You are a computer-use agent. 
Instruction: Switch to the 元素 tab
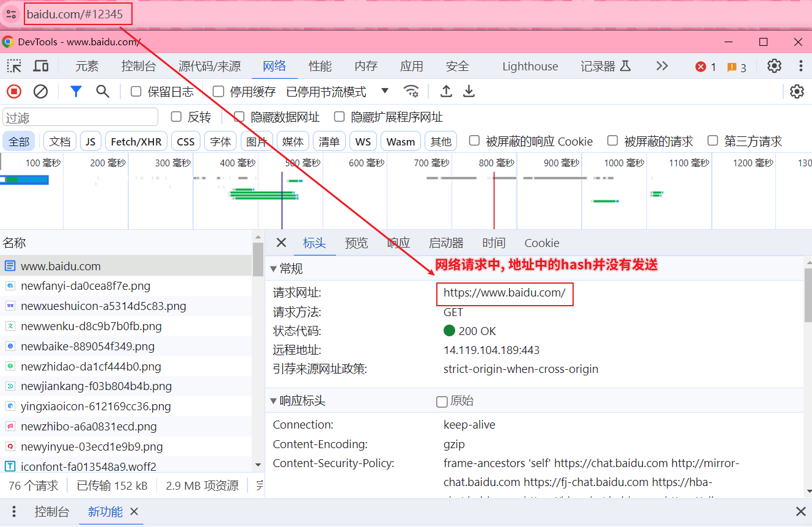(87, 66)
